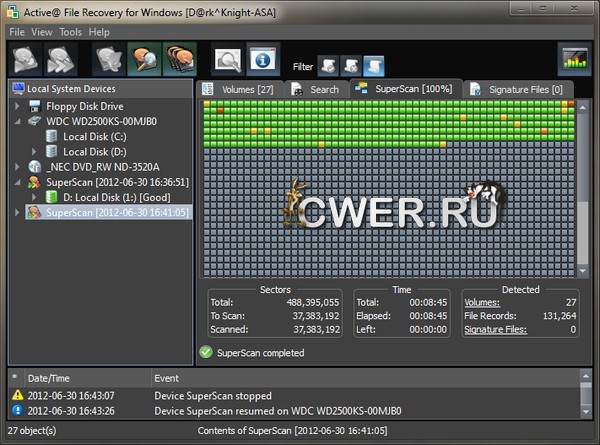This screenshot has height=445, width=600.
Task: Click the Local Disk (C:) volume icon
Action: coord(51,136)
